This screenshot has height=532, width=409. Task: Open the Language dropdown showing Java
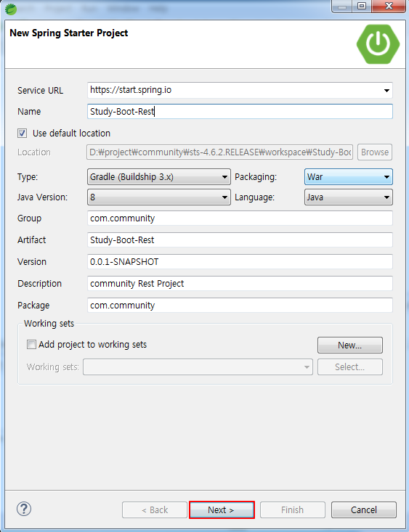coord(349,197)
